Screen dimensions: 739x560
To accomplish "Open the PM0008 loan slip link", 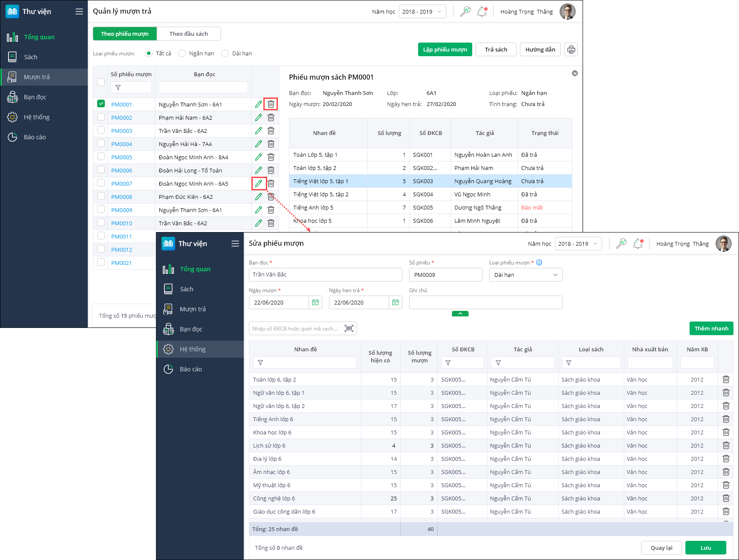I will [x=121, y=197].
